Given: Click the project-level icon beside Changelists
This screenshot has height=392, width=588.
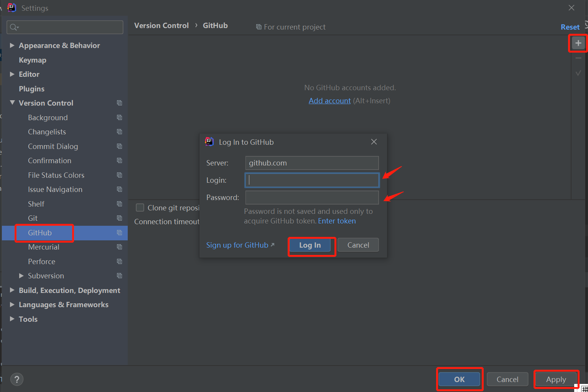Looking at the screenshot, I should click(119, 132).
